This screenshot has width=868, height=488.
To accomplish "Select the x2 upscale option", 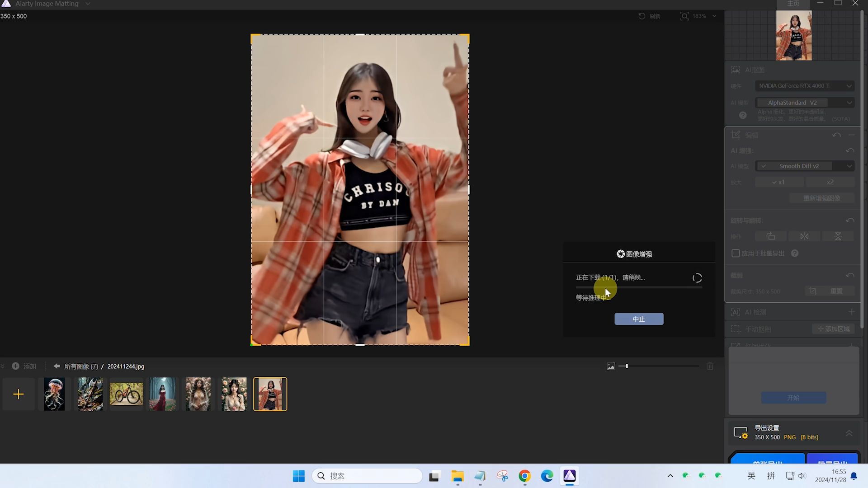I will pos(830,182).
